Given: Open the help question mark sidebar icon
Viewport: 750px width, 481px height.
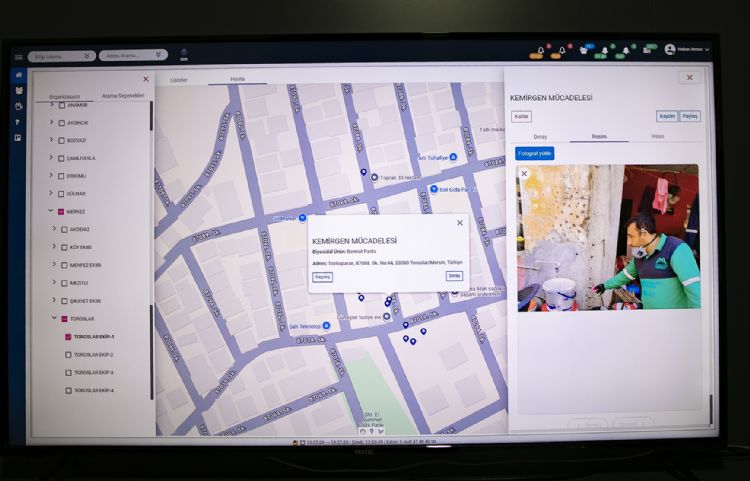Looking at the screenshot, I should point(18,122).
